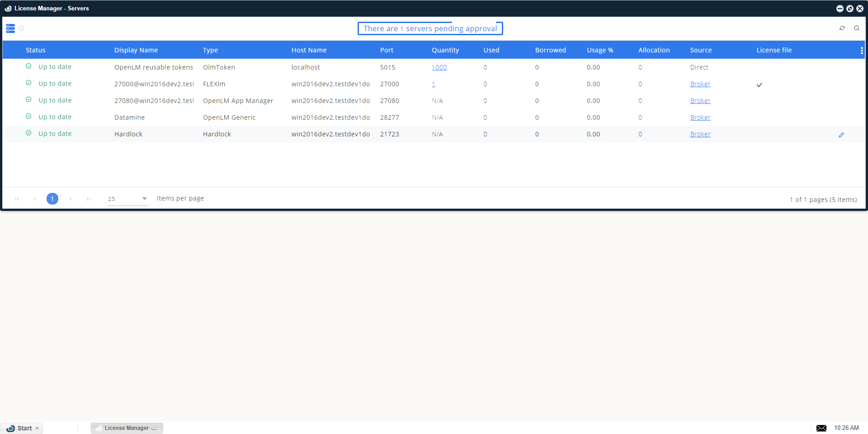Go to the next page arrow

coord(70,199)
